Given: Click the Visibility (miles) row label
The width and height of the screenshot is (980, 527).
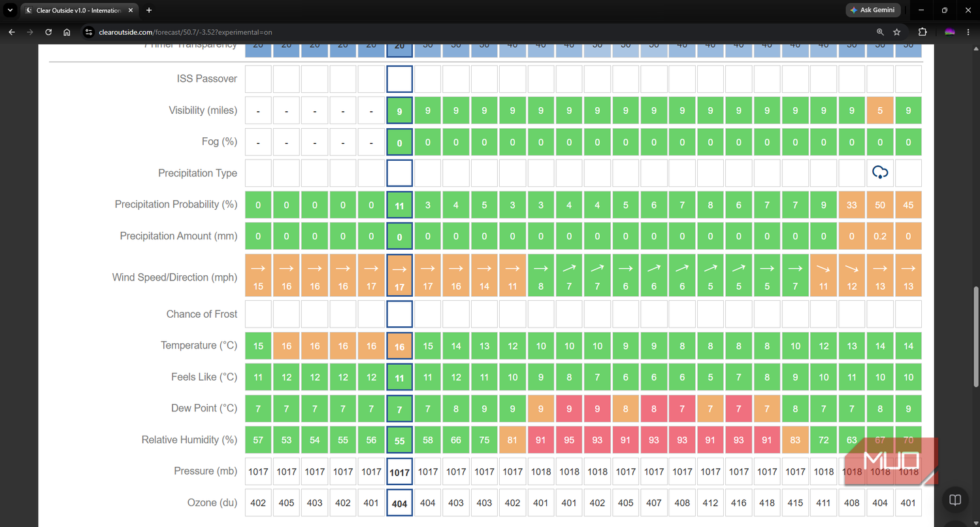Looking at the screenshot, I should [203, 110].
